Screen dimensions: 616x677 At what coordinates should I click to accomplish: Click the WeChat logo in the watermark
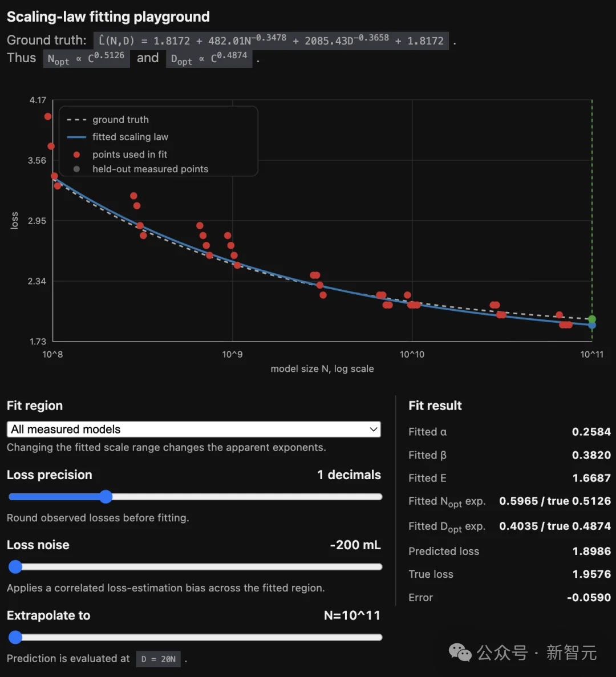coord(460,652)
